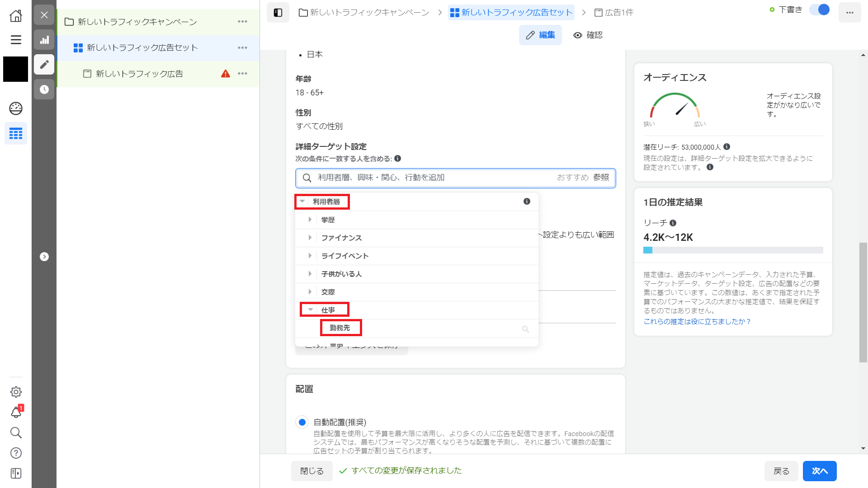Click info icon in 利用者層 header
Image resolution: width=868 pixels, height=488 pixels.
click(x=527, y=202)
